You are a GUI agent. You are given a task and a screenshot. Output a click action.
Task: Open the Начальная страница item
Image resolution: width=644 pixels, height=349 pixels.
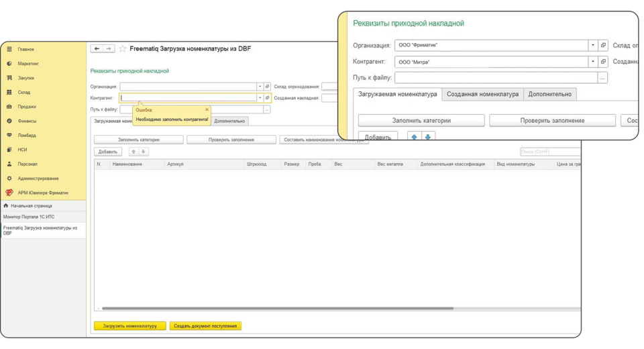pyautogui.click(x=31, y=206)
